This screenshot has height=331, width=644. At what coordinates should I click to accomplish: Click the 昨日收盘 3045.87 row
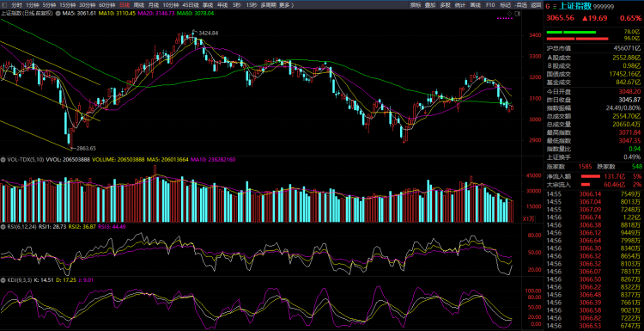(593, 100)
